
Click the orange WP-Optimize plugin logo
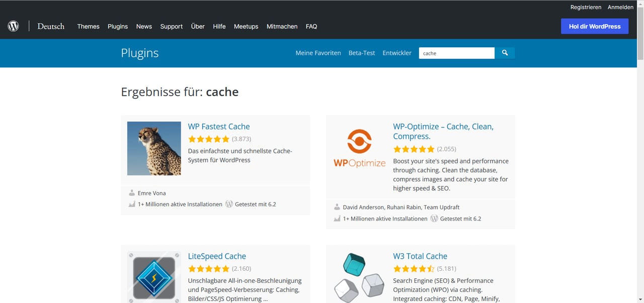[x=359, y=140]
